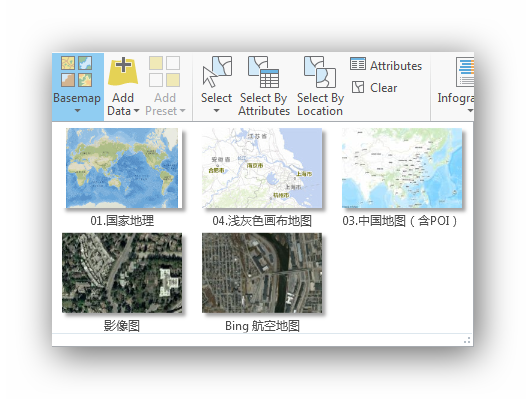Open the Select tool dropdown arrow
Image resolution: width=526 pixels, height=399 pixels.
pyautogui.click(x=216, y=110)
